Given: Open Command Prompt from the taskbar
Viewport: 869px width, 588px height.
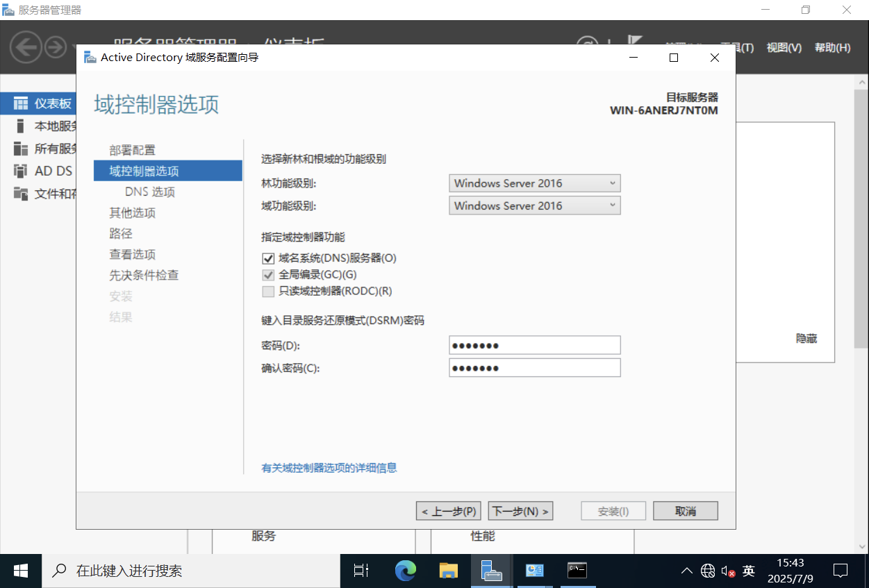Looking at the screenshot, I should click(577, 571).
